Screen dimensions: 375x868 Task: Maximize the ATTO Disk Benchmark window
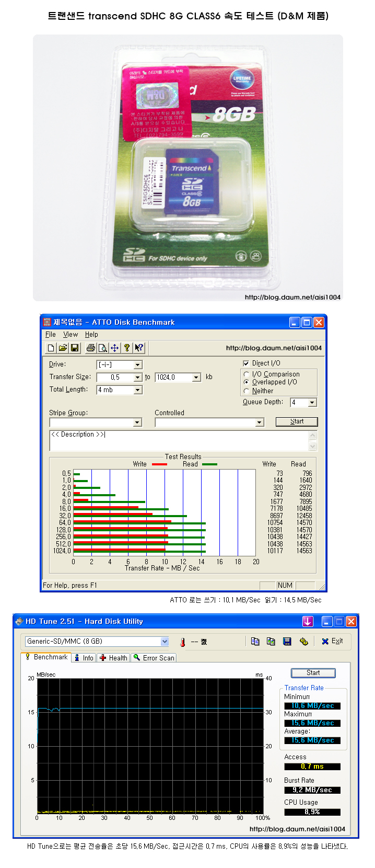pos(307,322)
